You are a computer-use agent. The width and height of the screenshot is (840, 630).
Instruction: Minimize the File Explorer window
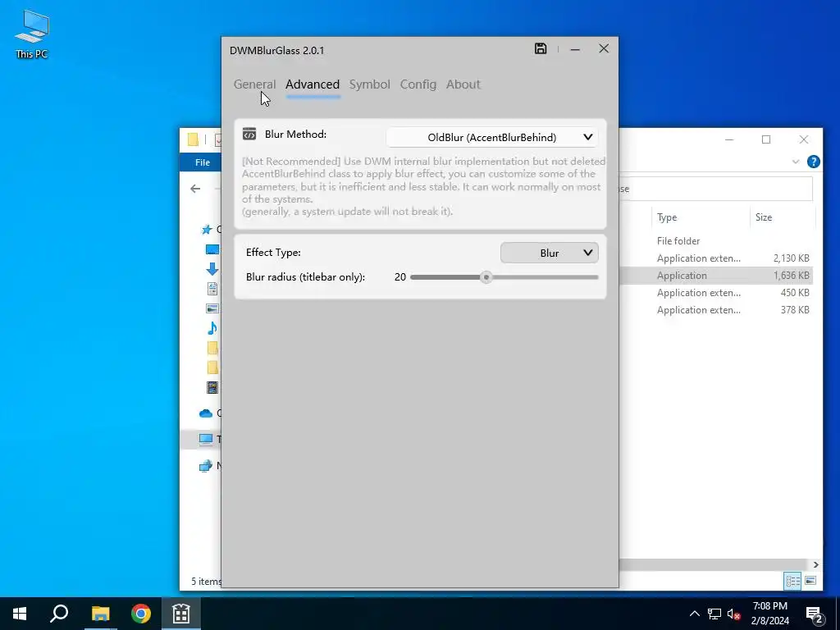(x=729, y=139)
